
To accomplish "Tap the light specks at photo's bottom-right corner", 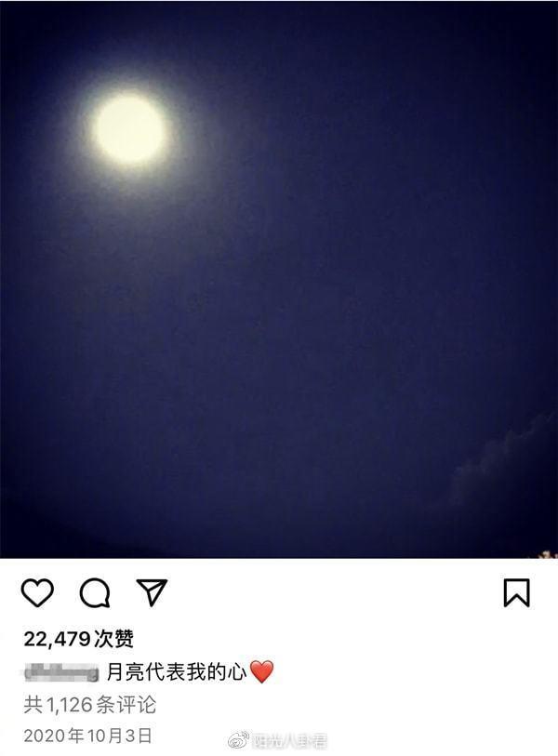I will [548, 555].
